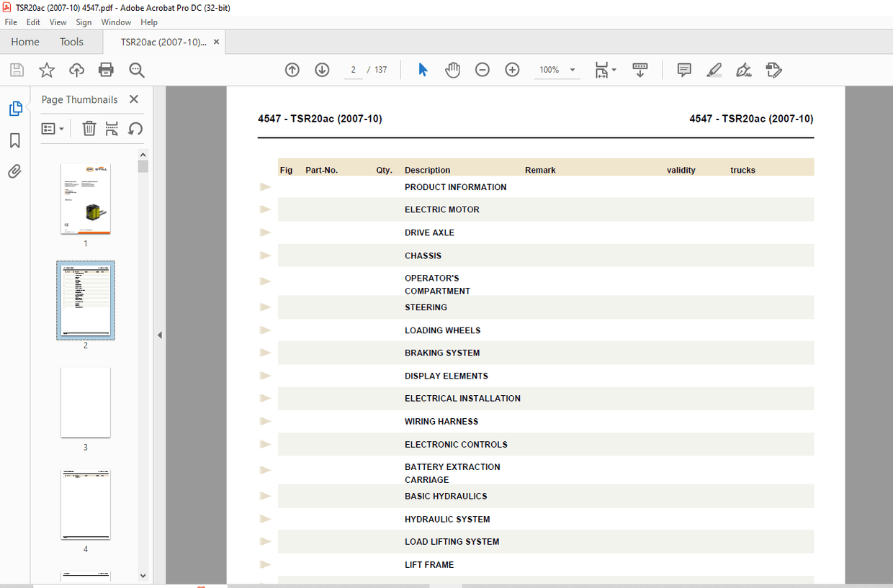
Task: Switch to the Tools tab
Action: 71,42
